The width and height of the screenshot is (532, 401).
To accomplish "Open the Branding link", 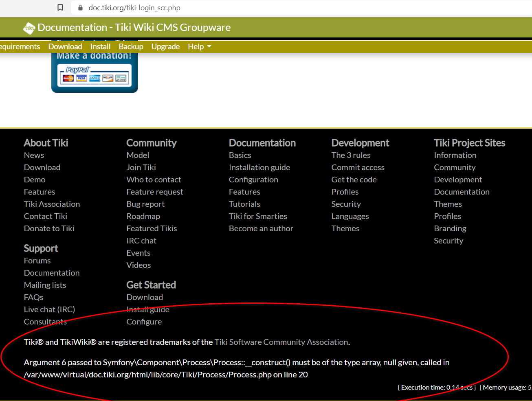I will click(450, 228).
